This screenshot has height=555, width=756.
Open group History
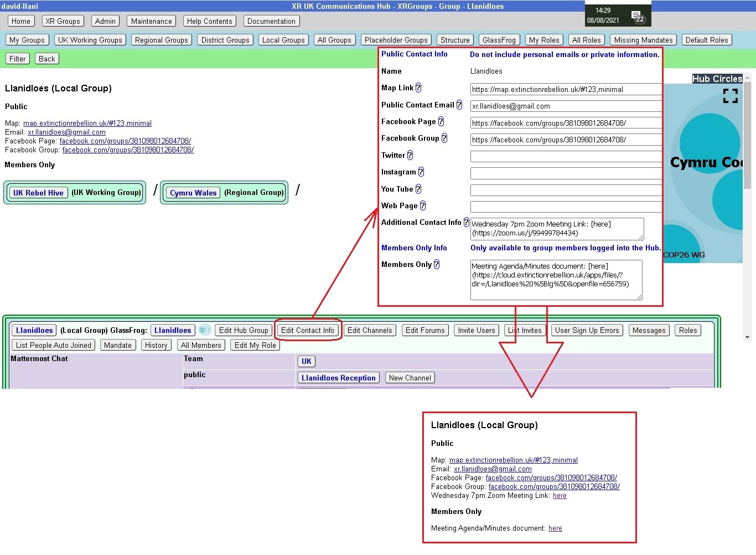[156, 345]
